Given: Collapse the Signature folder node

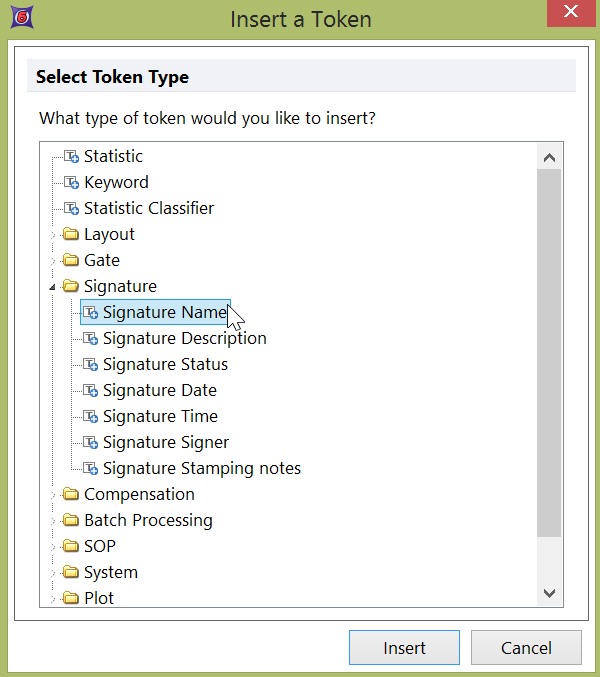Looking at the screenshot, I should click(x=53, y=287).
